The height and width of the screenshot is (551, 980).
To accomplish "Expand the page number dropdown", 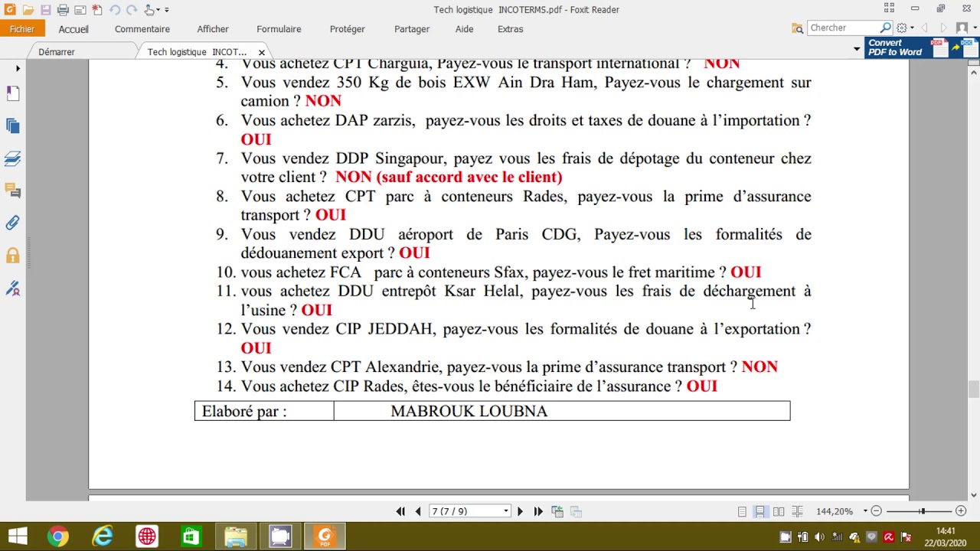I will [x=506, y=511].
